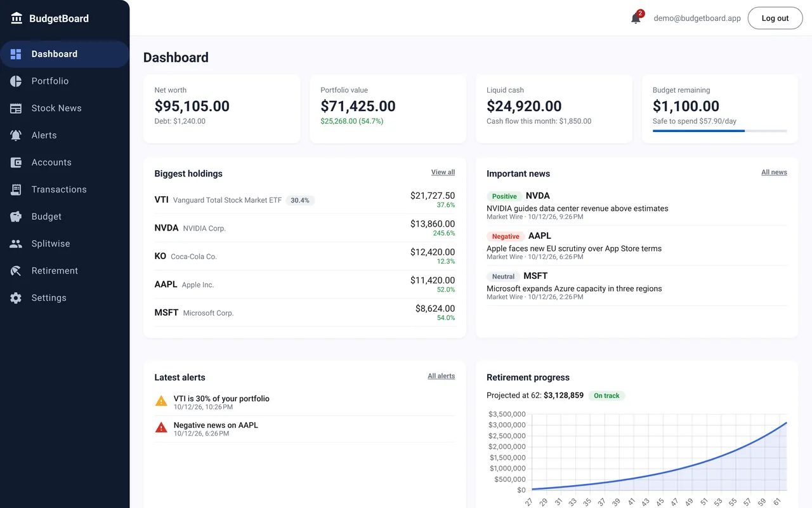The width and height of the screenshot is (812, 508).
Task: Click the Negative sentiment tag on AAPL
Action: point(506,236)
